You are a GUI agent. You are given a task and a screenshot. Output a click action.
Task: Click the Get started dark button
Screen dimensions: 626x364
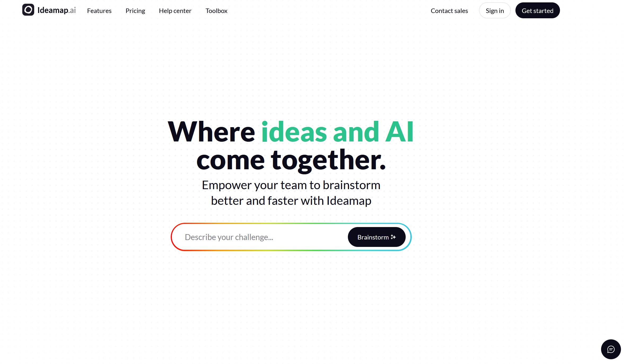click(x=537, y=10)
